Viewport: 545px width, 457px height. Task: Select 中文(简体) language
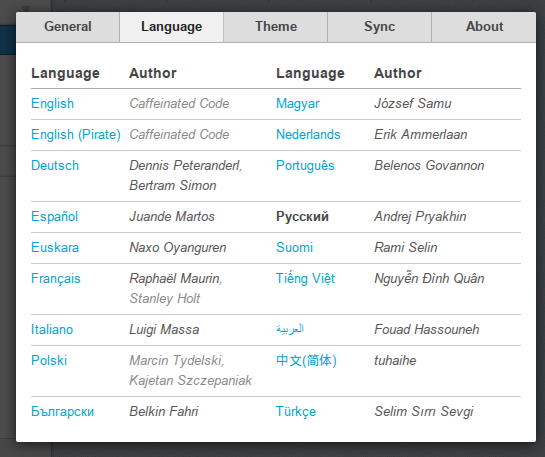(306, 360)
